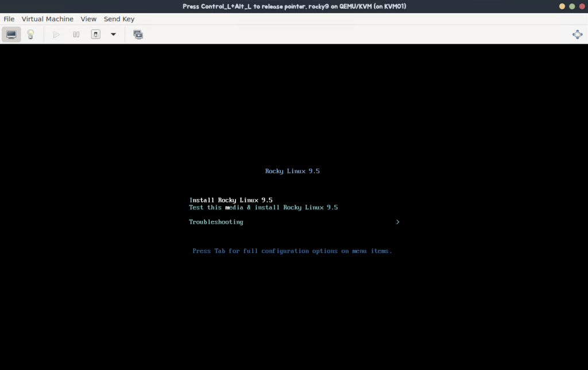The image size is (588, 370).
Task: Power on the virtual machine with play icon
Action: (x=56, y=34)
